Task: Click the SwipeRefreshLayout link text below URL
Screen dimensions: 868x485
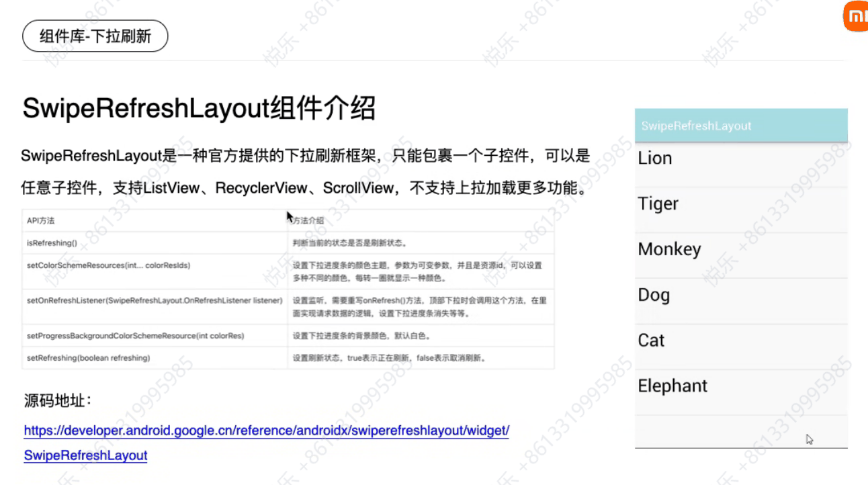Action: pos(85,455)
